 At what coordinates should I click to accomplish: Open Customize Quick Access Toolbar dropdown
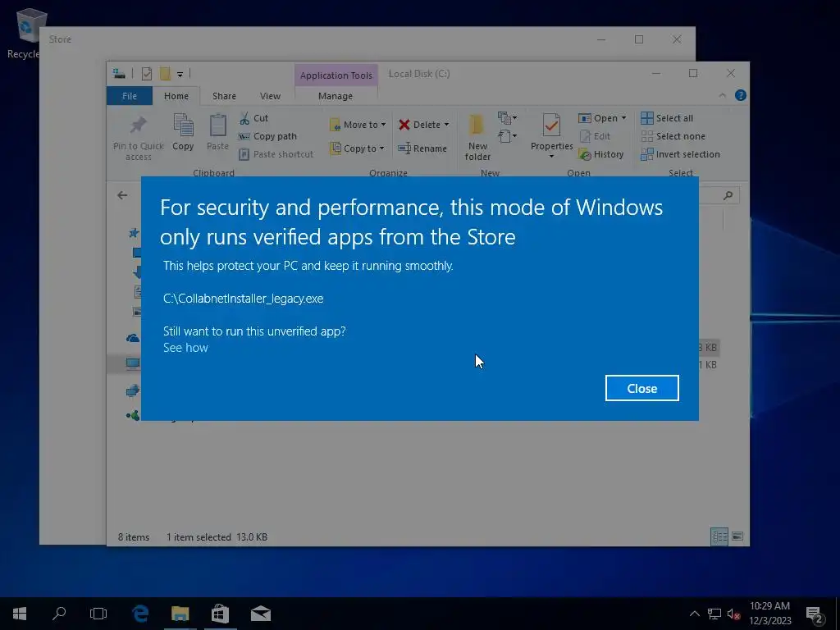tap(180, 75)
